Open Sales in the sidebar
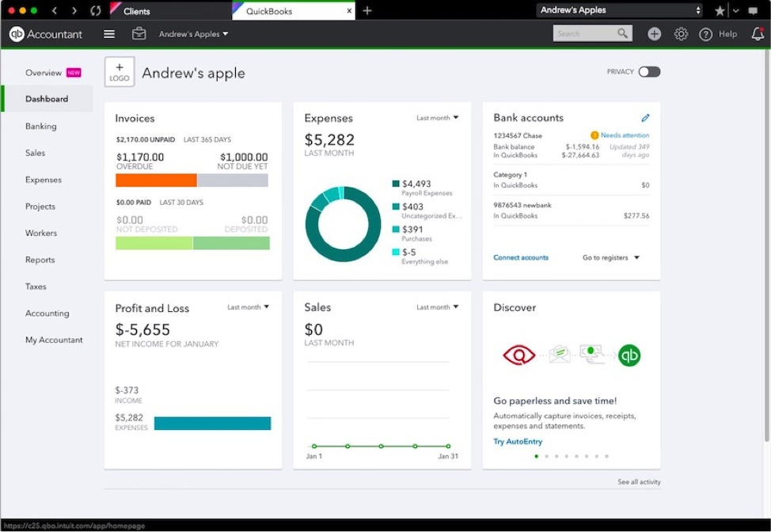The height and width of the screenshot is (532, 771). 35,153
